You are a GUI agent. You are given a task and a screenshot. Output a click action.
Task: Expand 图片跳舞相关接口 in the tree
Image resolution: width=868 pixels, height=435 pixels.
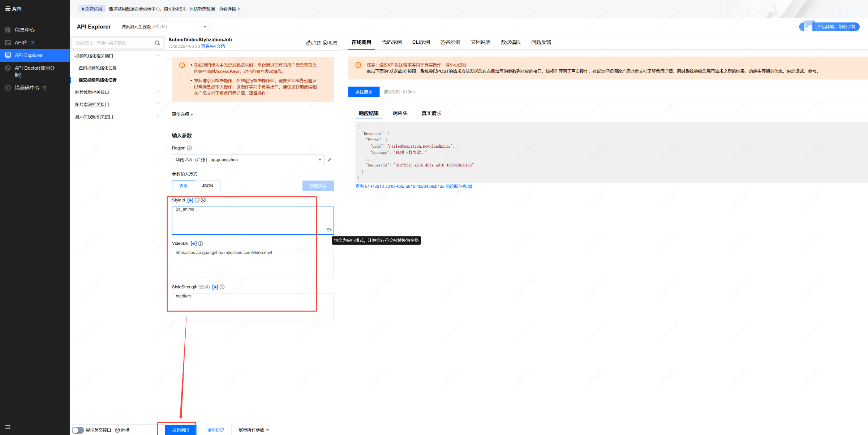[92, 92]
